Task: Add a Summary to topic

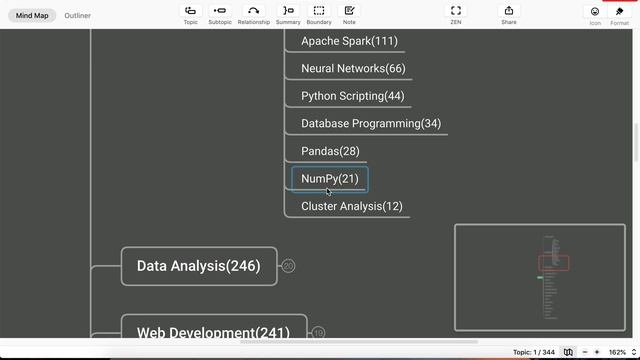Action: tap(288, 15)
